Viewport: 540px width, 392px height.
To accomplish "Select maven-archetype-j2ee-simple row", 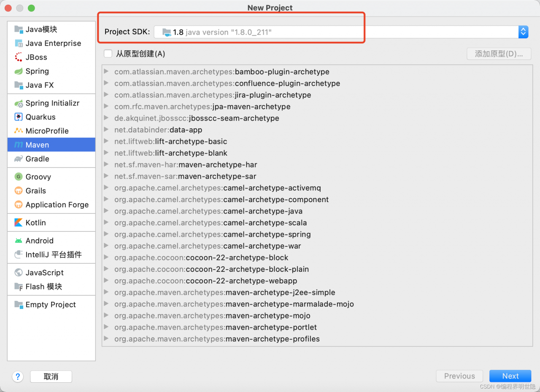I will pos(317,292).
